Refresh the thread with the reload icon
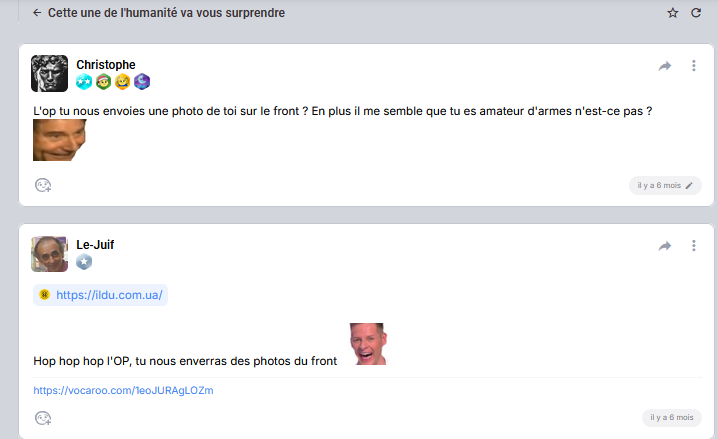 tap(696, 13)
